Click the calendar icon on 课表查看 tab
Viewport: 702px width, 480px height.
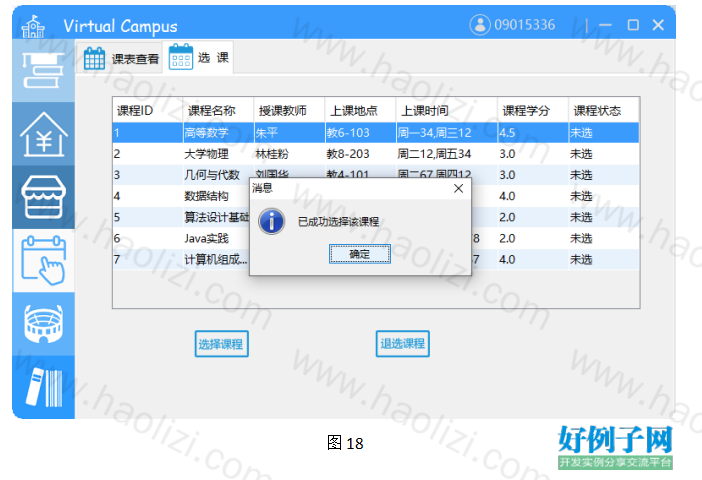pyautogui.click(x=94, y=58)
